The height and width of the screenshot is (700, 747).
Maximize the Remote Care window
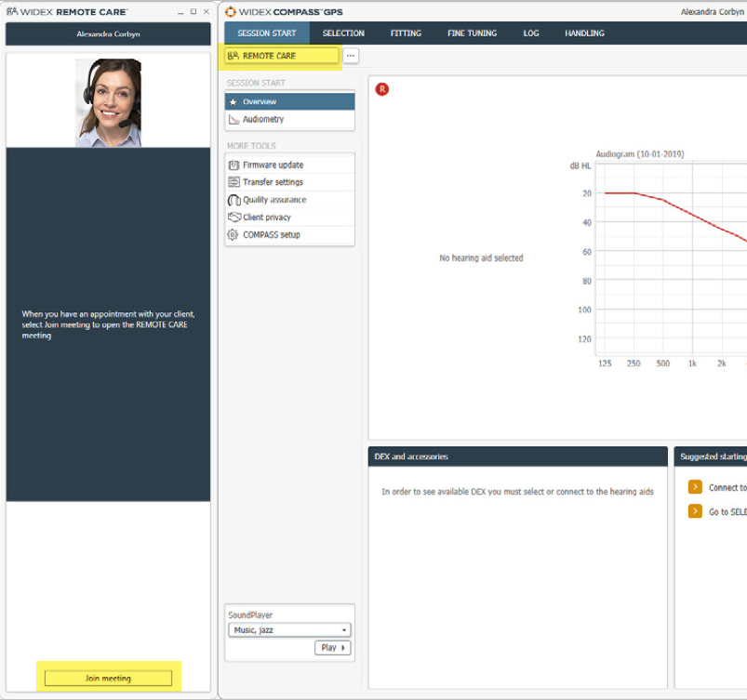193,11
